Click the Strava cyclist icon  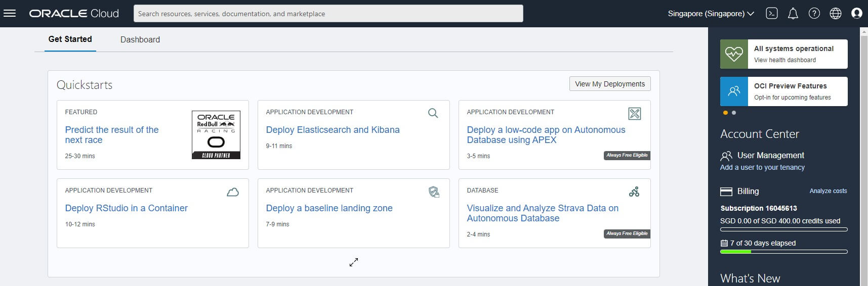click(x=634, y=192)
